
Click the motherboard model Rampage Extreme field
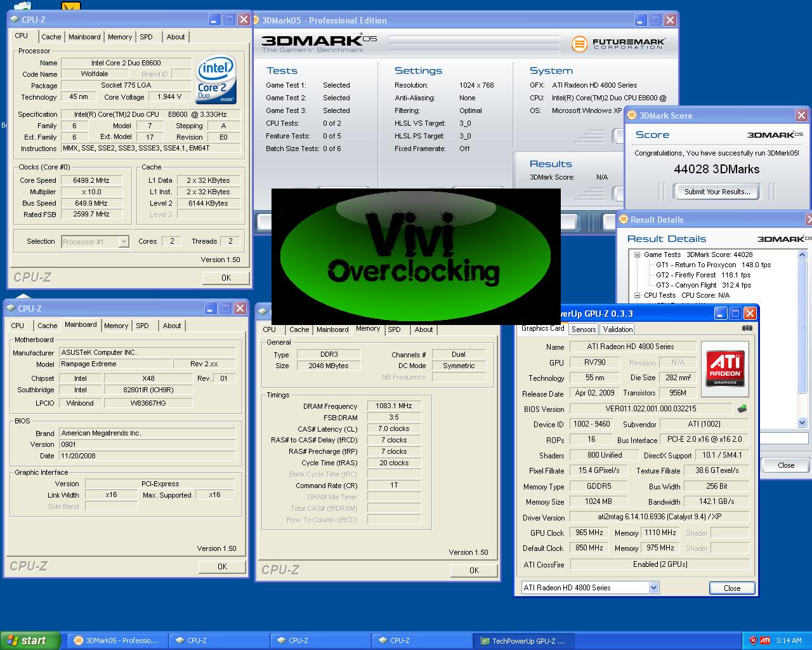pos(115,364)
